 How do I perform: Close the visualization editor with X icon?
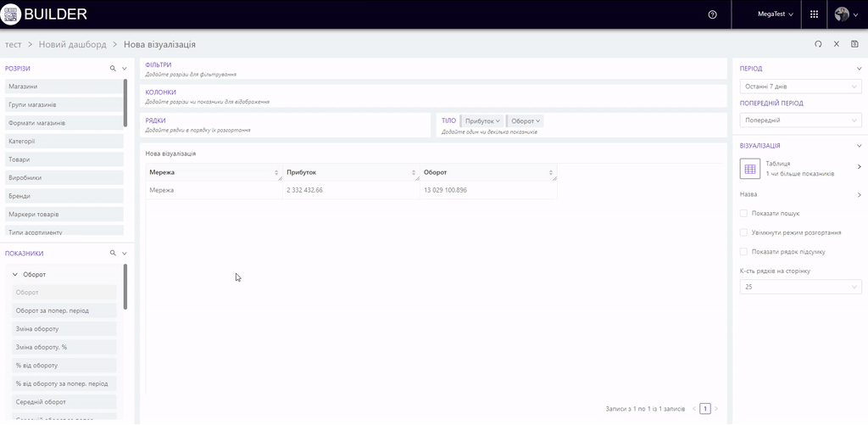click(836, 44)
